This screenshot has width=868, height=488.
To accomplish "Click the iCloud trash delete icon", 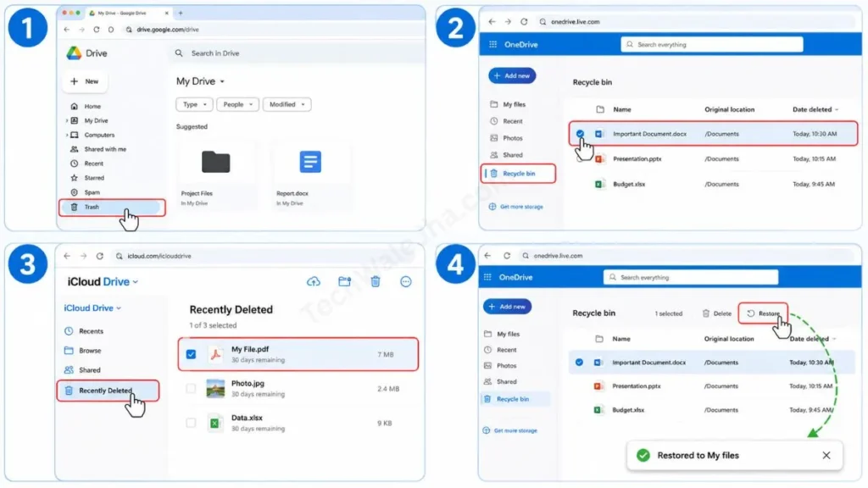I will [x=376, y=281].
